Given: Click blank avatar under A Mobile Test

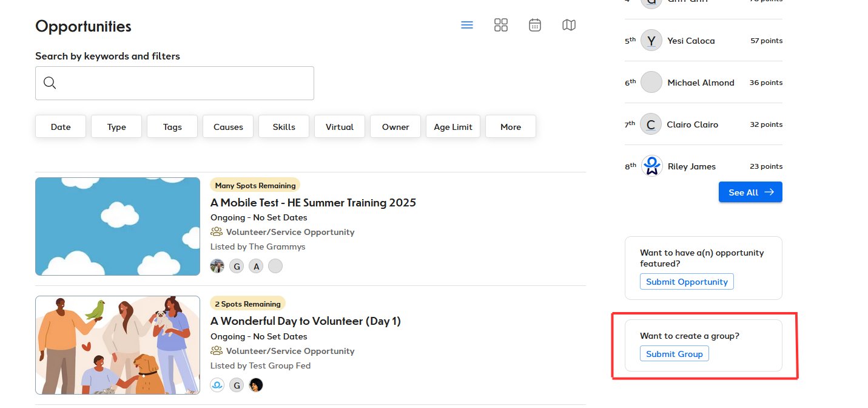Looking at the screenshot, I should pos(275,266).
